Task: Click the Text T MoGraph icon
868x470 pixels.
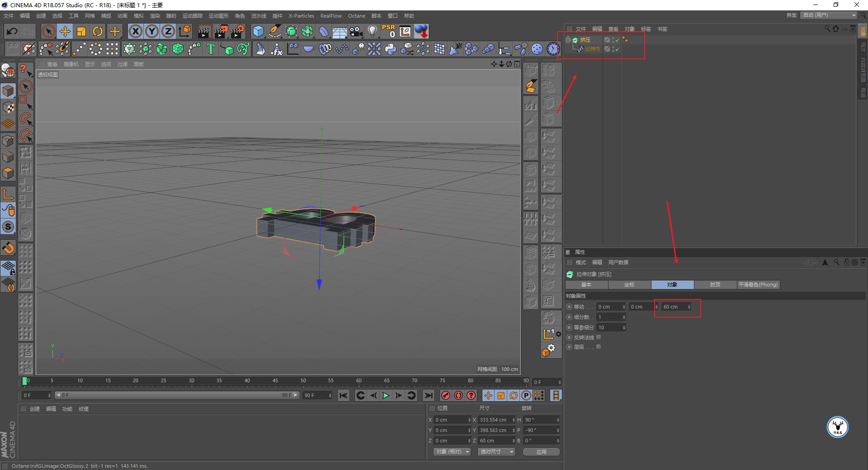Action: (x=211, y=49)
